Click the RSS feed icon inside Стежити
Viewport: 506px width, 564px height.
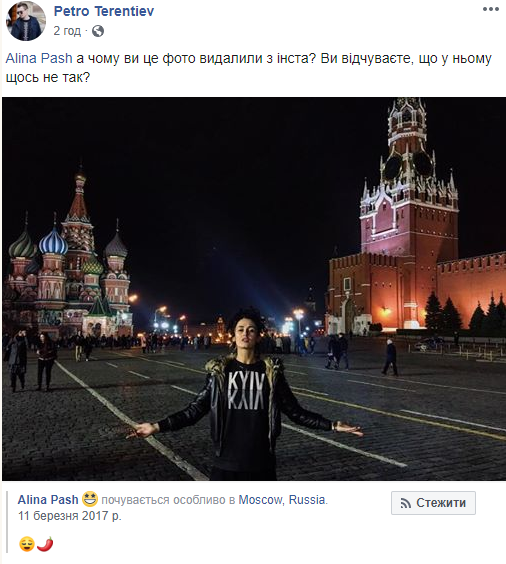[x=406, y=503]
